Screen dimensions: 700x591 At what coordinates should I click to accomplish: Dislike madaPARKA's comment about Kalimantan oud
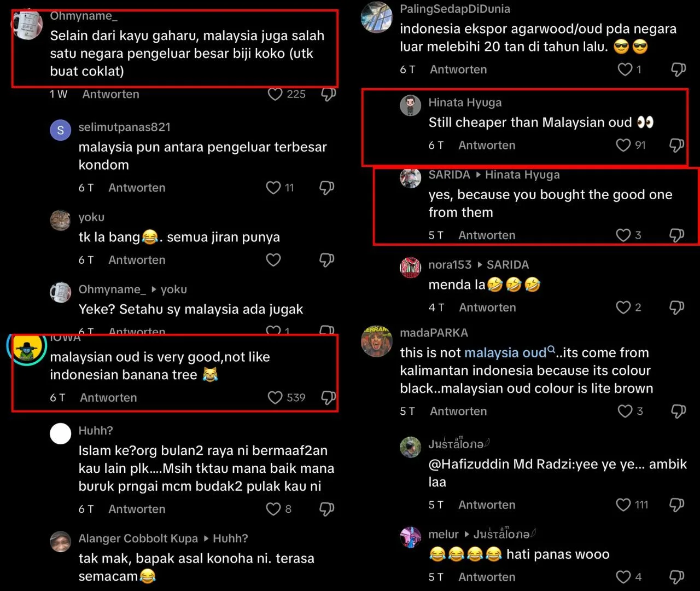tap(678, 411)
